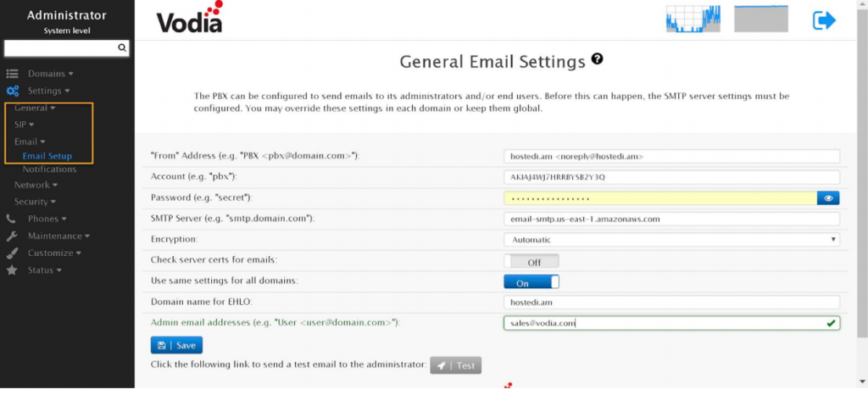This screenshot has width=868, height=395.
Task: Expand the Network menu in sidebar
Action: click(36, 185)
